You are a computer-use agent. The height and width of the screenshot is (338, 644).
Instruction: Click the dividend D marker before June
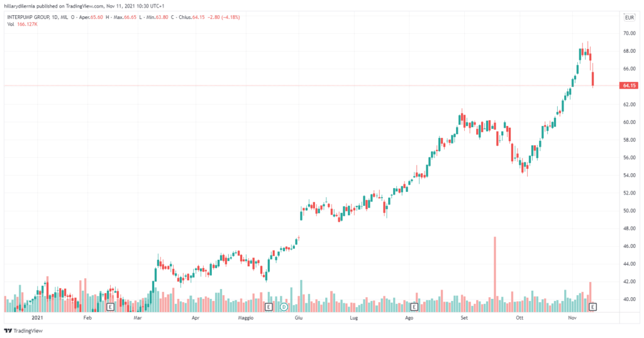[x=284, y=307]
